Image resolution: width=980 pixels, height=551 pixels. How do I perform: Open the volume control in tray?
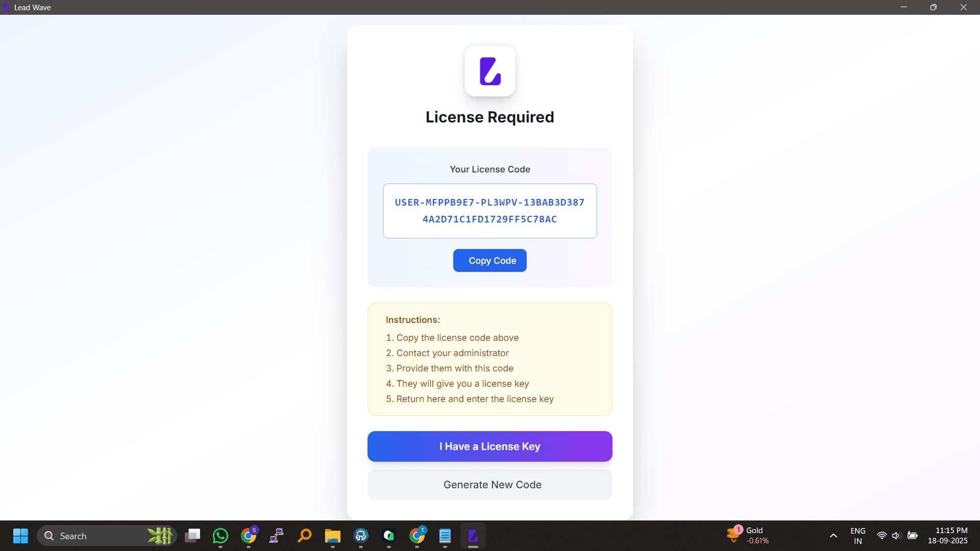tap(896, 536)
